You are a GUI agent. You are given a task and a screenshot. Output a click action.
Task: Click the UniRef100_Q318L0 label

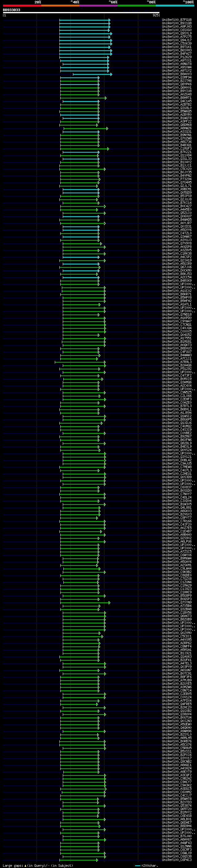176,108
